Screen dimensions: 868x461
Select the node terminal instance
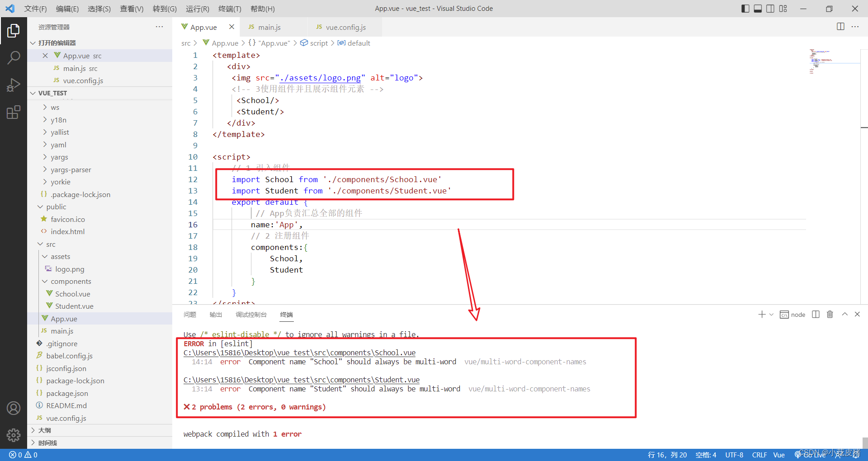click(x=793, y=315)
